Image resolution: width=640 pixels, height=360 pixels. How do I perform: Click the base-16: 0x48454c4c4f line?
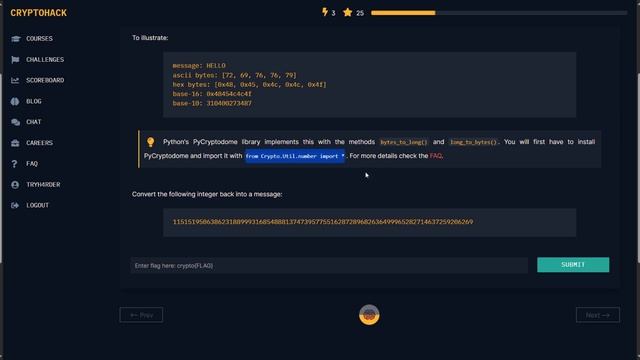point(212,94)
